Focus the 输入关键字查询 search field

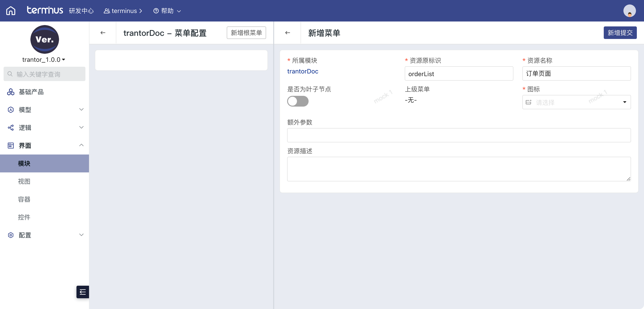coord(44,74)
